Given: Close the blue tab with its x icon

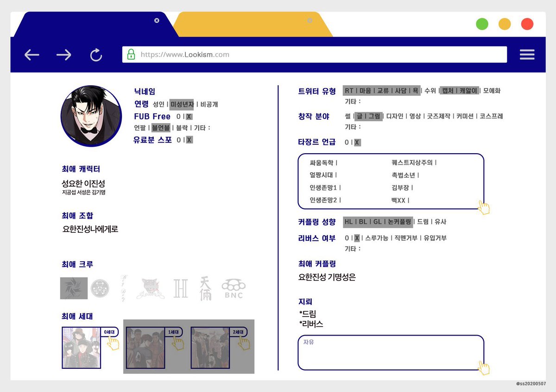Looking at the screenshot, I should tap(157, 20).
